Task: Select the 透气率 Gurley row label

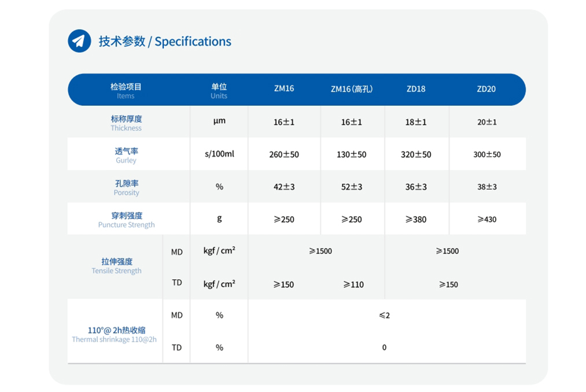Action: pos(126,155)
